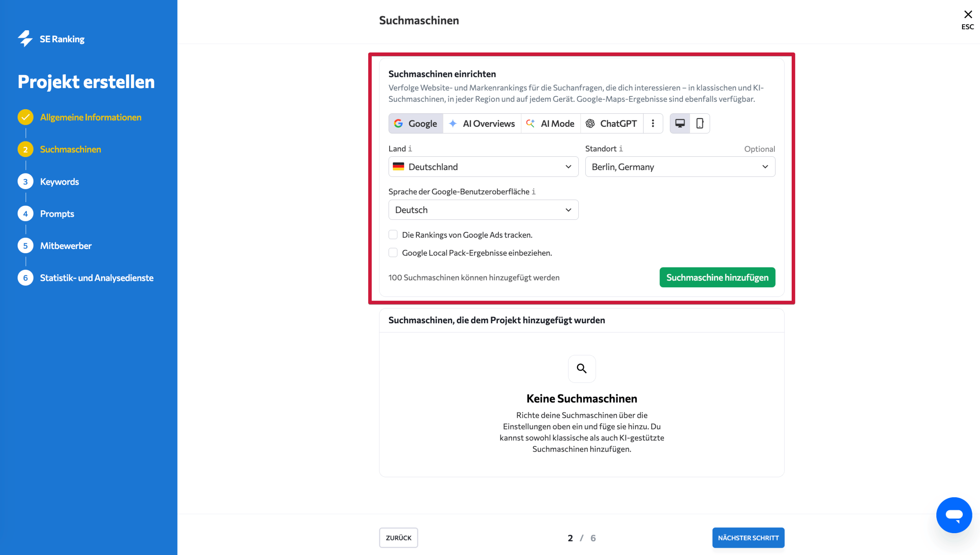Click the 'Optional' label
Viewport: 980px width, 555px height.
click(759, 149)
